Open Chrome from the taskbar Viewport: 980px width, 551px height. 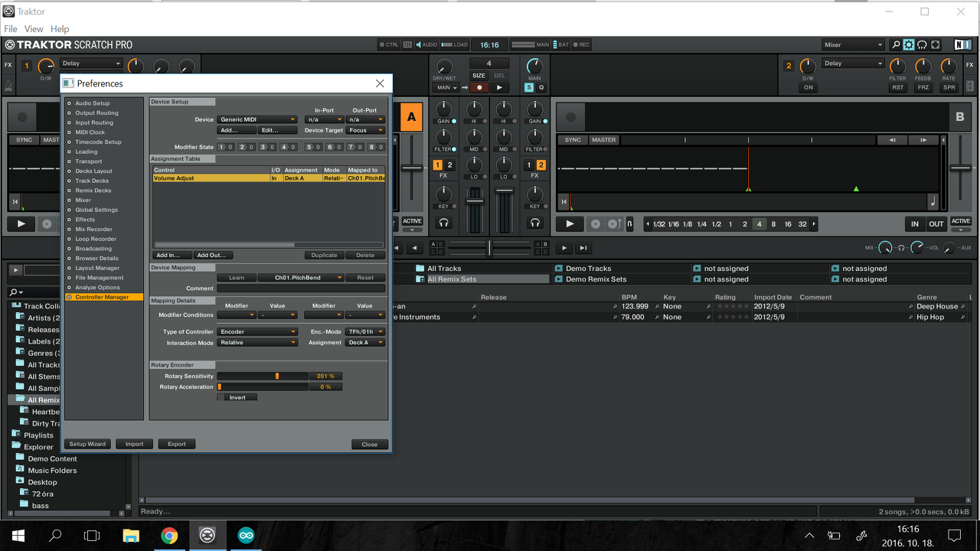[x=169, y=536]
